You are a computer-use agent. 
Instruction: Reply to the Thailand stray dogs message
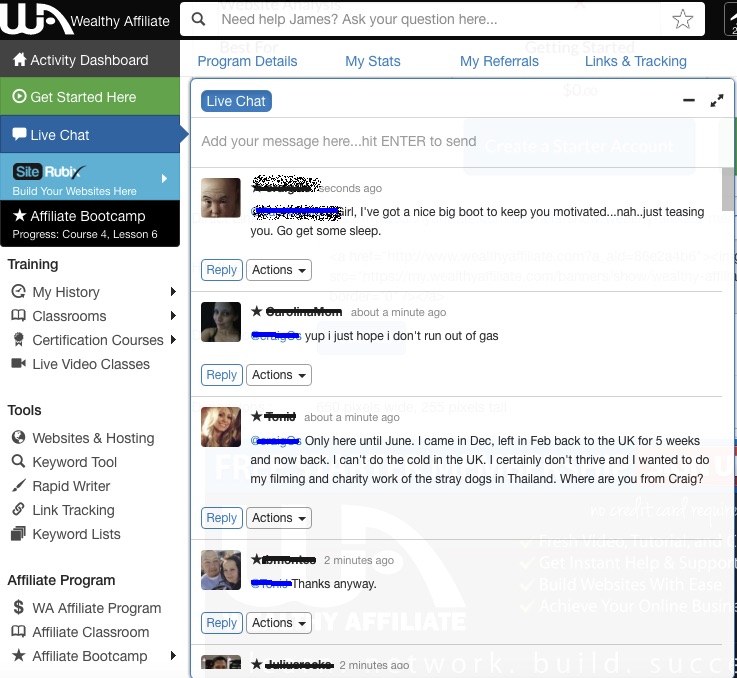pos(222,518)
